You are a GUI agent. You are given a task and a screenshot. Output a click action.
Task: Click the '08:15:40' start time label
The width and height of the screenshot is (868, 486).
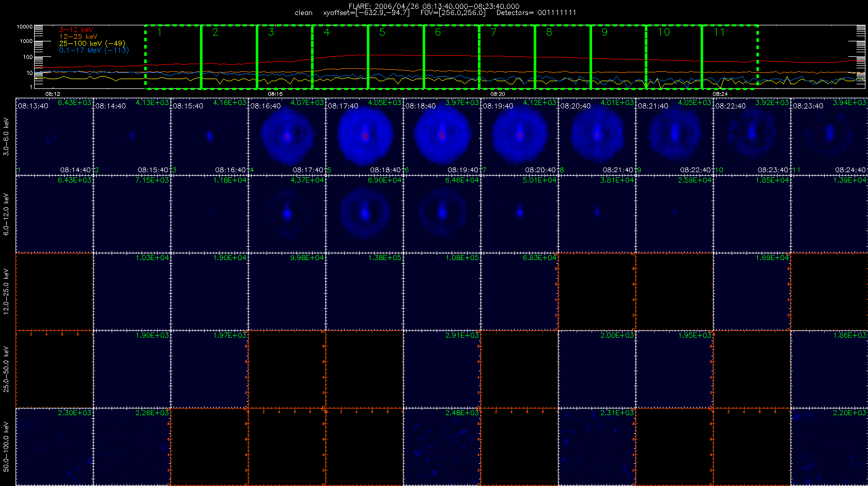pyautogui.click(x=188, y=106)
